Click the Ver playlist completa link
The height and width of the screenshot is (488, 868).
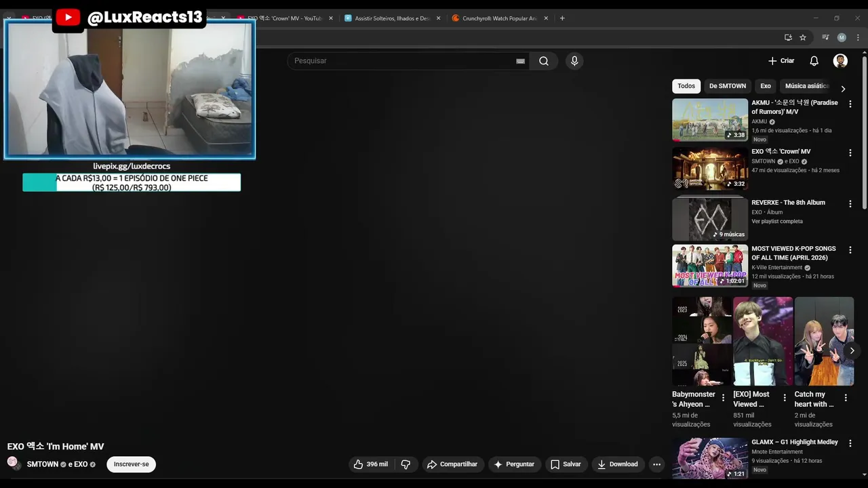(x=776, y=222)
